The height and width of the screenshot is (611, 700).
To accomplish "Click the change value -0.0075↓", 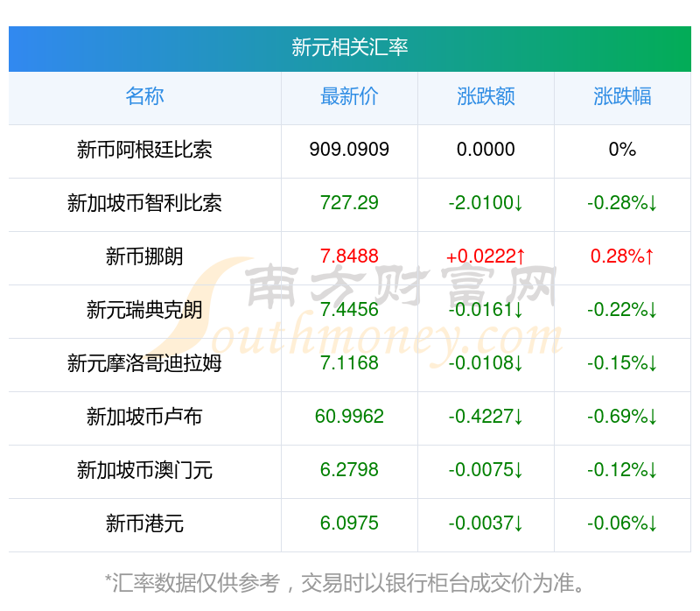I will pos(486,470).
